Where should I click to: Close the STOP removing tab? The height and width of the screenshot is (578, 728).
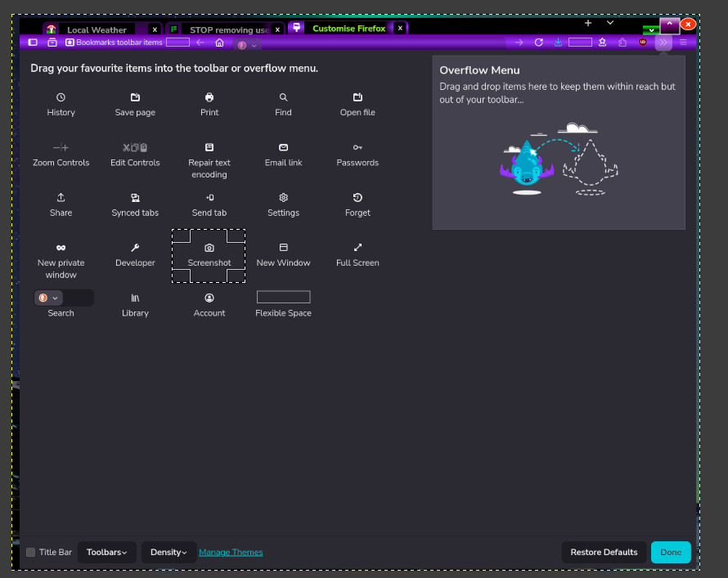(277, 29)
